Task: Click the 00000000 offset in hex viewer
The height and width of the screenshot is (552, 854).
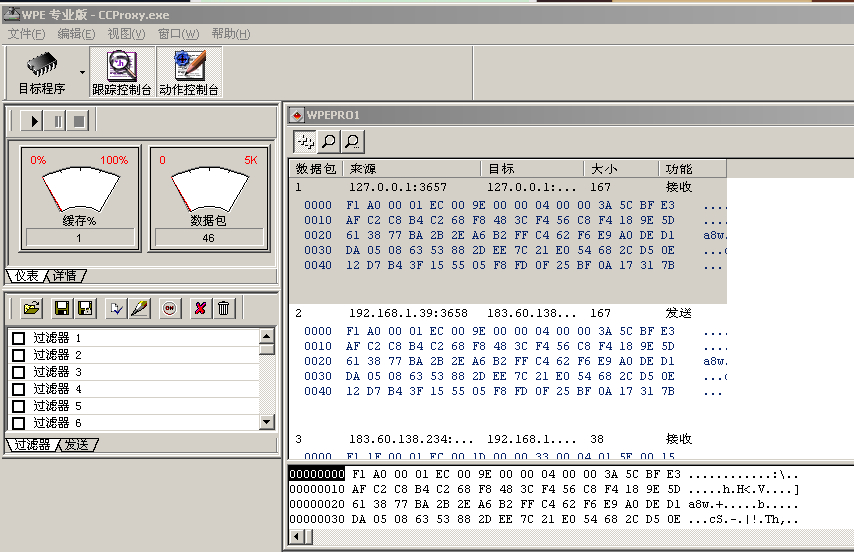Action: (x=317, y=474)
